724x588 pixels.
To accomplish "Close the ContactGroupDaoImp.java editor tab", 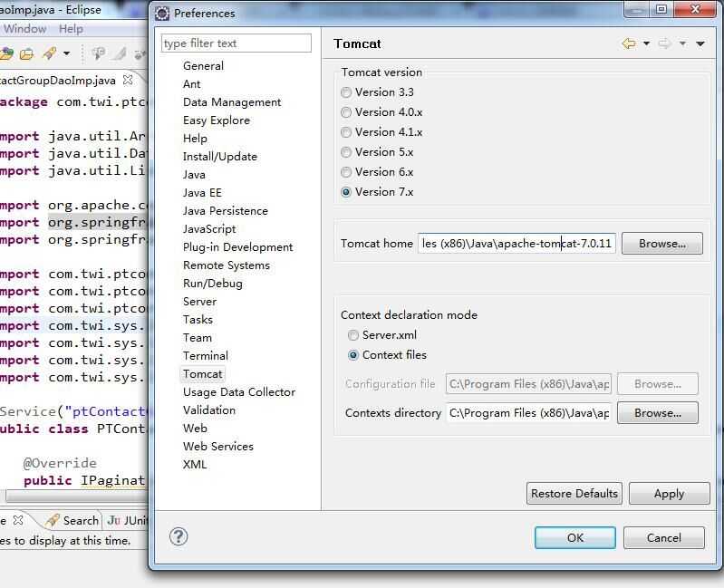I will (128, 80).
